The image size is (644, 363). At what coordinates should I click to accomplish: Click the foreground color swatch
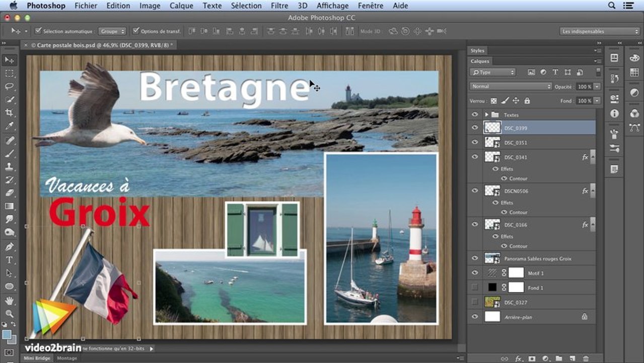(7, 334)
